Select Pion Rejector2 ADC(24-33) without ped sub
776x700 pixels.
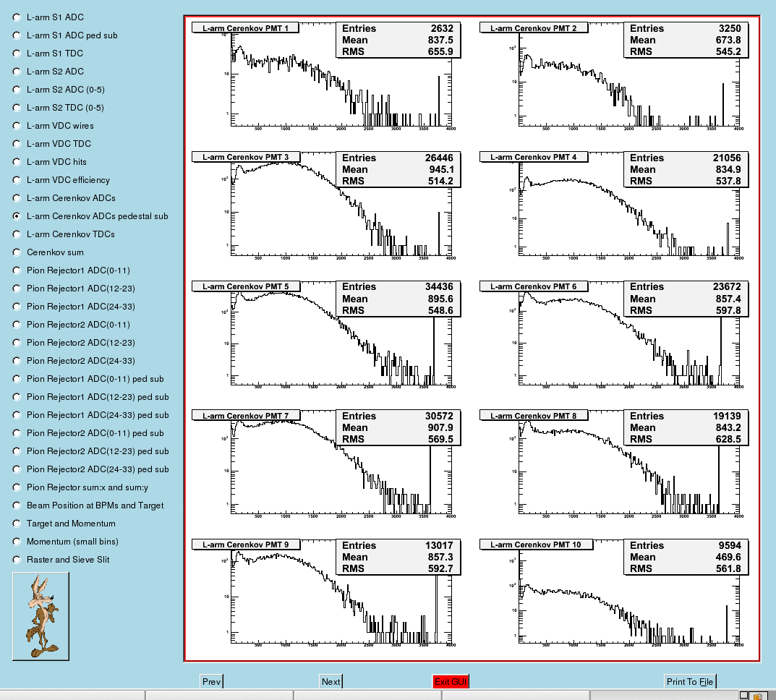point(17,361)
